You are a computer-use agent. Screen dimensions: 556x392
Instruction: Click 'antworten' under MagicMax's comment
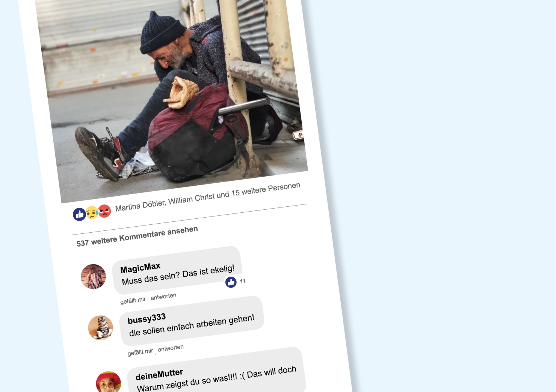click(163, 296)
